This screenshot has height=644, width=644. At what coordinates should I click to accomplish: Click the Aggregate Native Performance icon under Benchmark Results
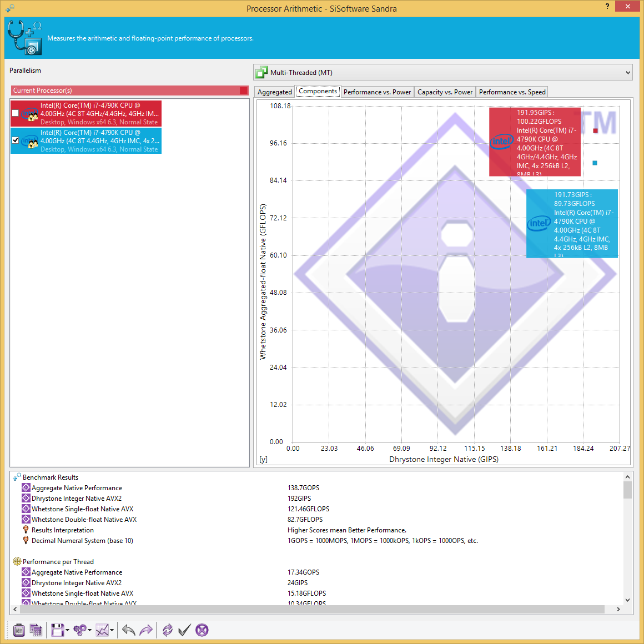[x=26, y=487]
